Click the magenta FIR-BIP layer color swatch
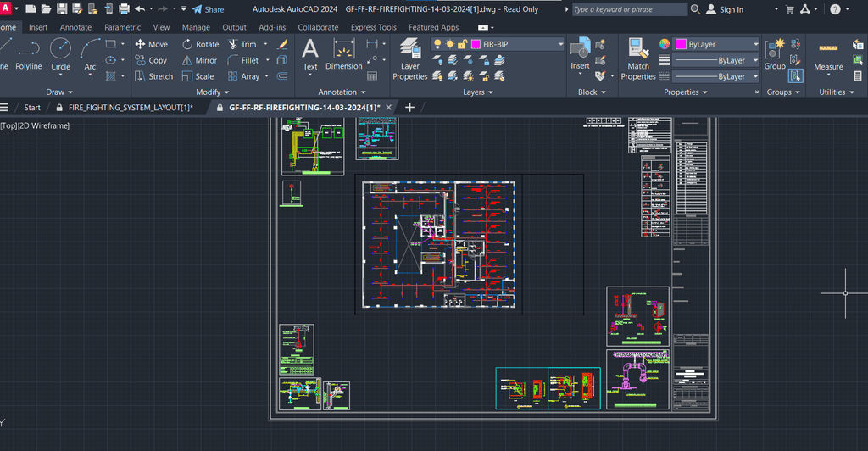Image resolution: width=868 pixels, height=451 pixels. [x=475, y=44]
